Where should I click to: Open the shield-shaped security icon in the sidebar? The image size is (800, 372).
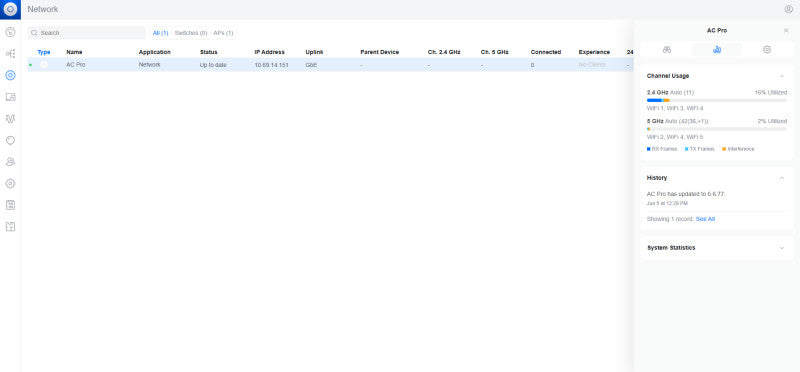tap(10, 140)
